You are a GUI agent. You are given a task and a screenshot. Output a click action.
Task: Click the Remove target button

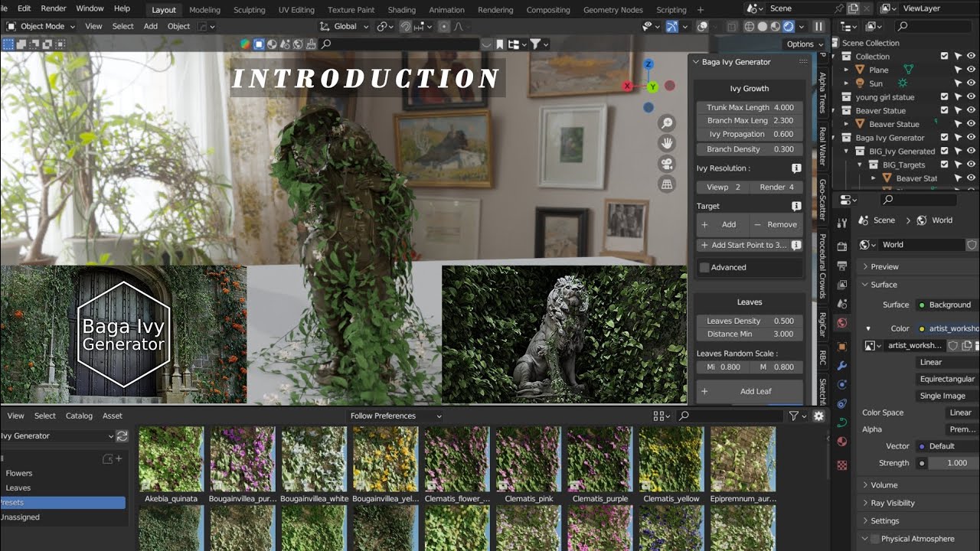[x=776, y=224]
